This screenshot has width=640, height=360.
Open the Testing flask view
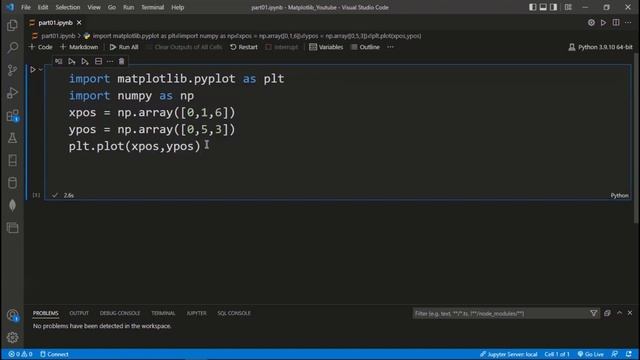[12, 138]
